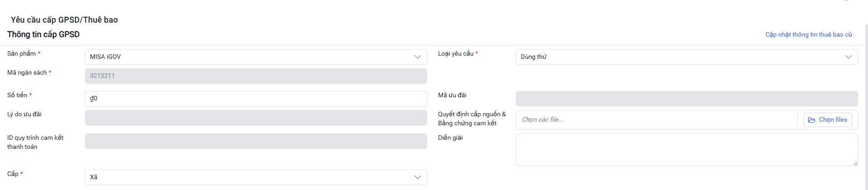Viewport: 868px width, 190px height.
Task: Click the Yêu cầu cấp GPSD/Thuê bao title
Action: tap(64, 20)
